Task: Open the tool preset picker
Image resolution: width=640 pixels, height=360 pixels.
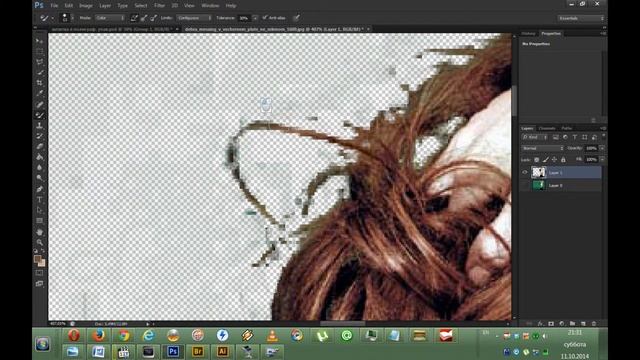Action: pos(46,18)
